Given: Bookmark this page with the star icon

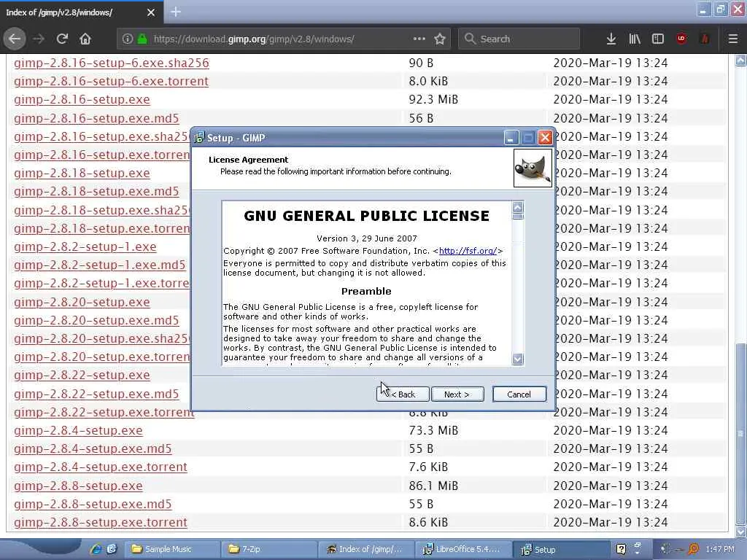Looking at the screenshot, I should [x=440, y=39].
